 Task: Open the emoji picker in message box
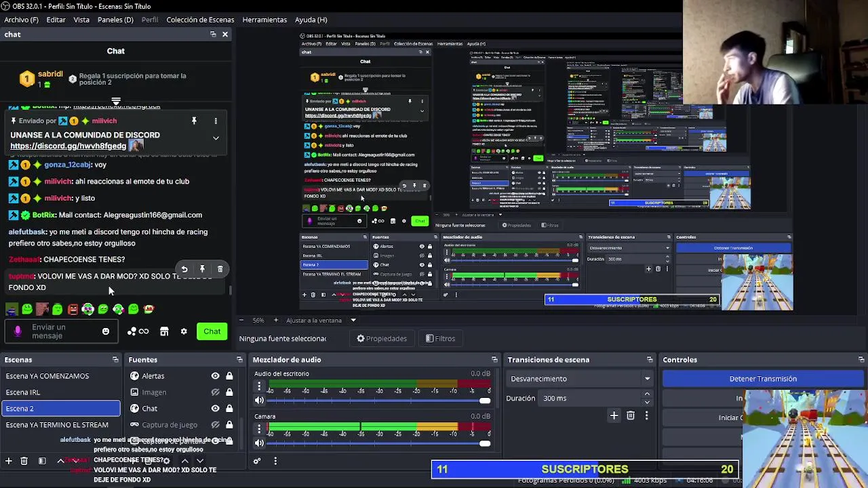[106, 331]
